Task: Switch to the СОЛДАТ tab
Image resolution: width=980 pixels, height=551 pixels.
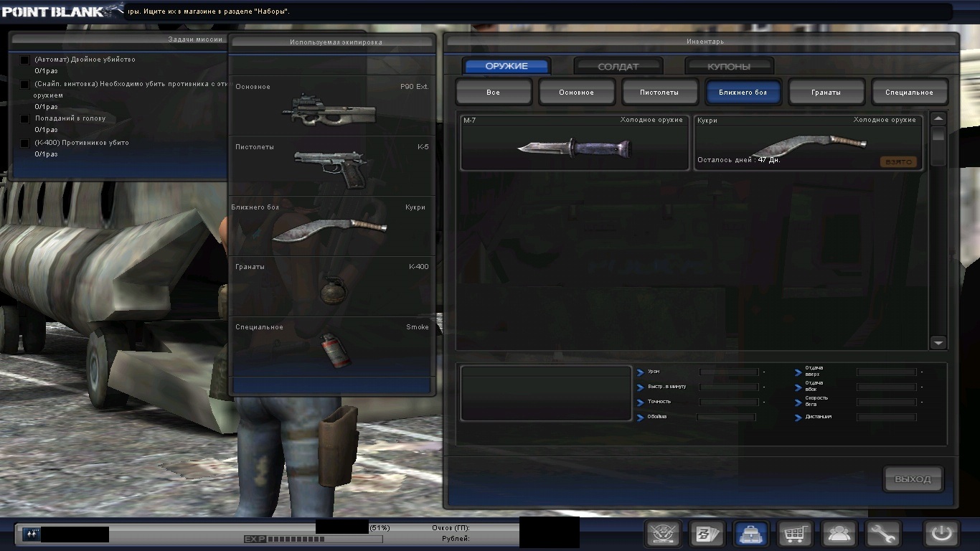Action: [618, 66]
